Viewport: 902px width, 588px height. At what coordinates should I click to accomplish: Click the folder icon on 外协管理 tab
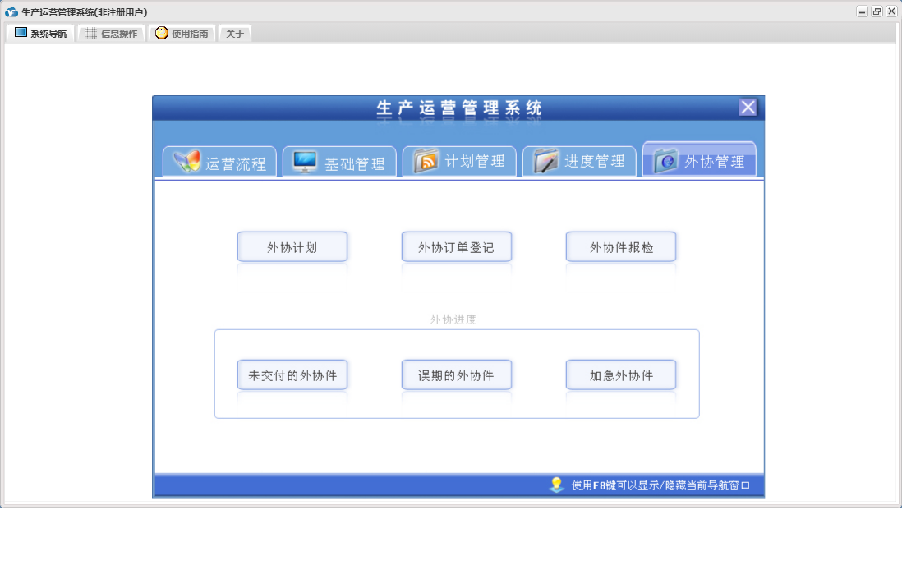[x=666, y=161]
